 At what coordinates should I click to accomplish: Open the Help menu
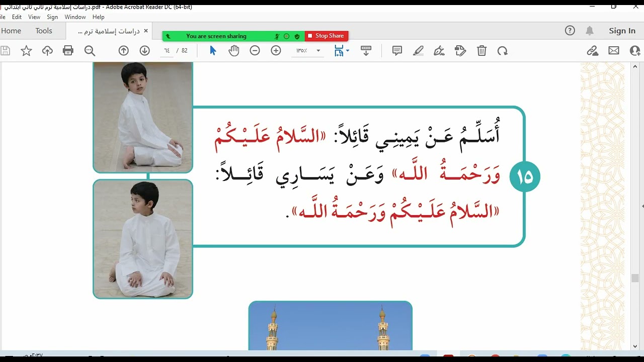[x=99, y=17]
